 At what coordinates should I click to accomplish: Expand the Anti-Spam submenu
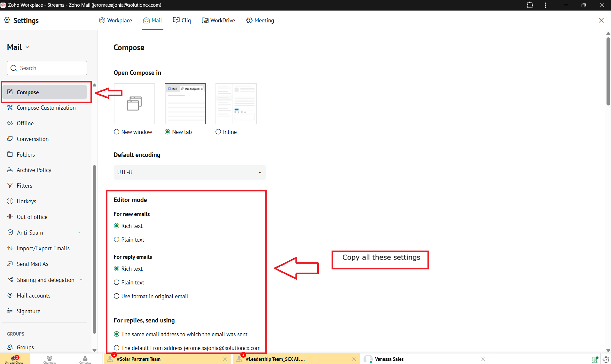point(79,233)
